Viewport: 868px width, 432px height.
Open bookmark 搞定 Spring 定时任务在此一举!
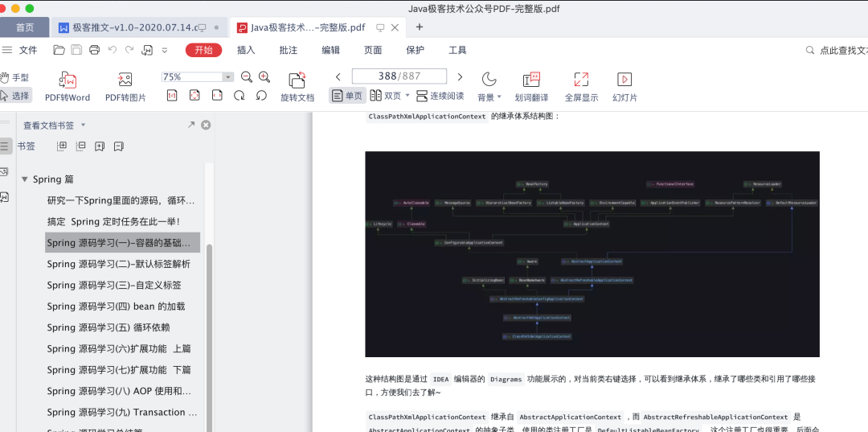coord(113,221)
